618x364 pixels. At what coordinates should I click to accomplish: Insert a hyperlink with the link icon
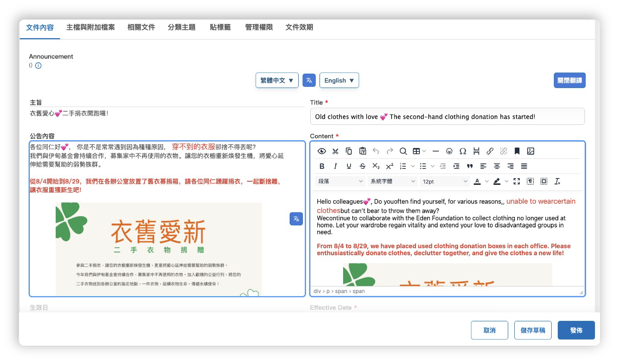click(490, 151)
